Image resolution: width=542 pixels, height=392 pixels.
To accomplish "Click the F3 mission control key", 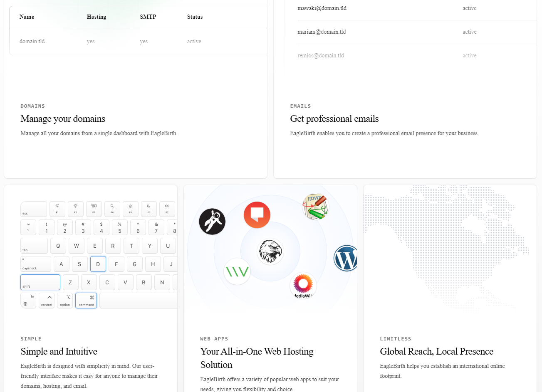I will (x=94, y=209).
